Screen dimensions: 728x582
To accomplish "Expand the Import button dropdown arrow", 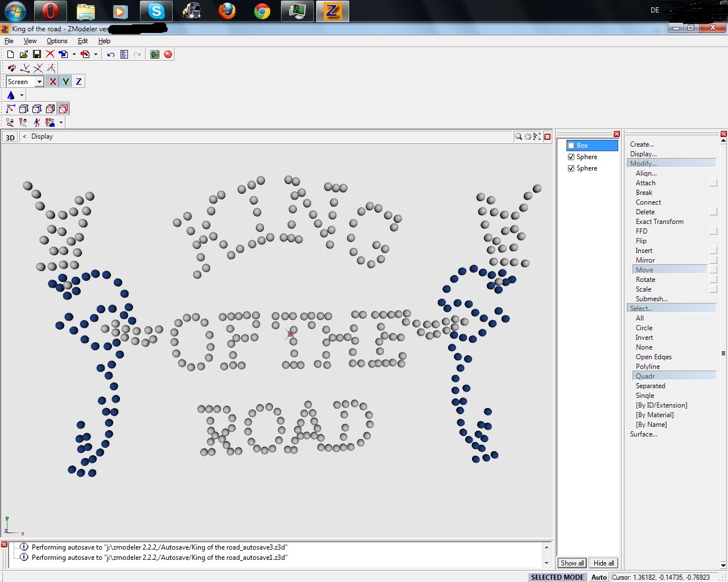I will (74, 55).
